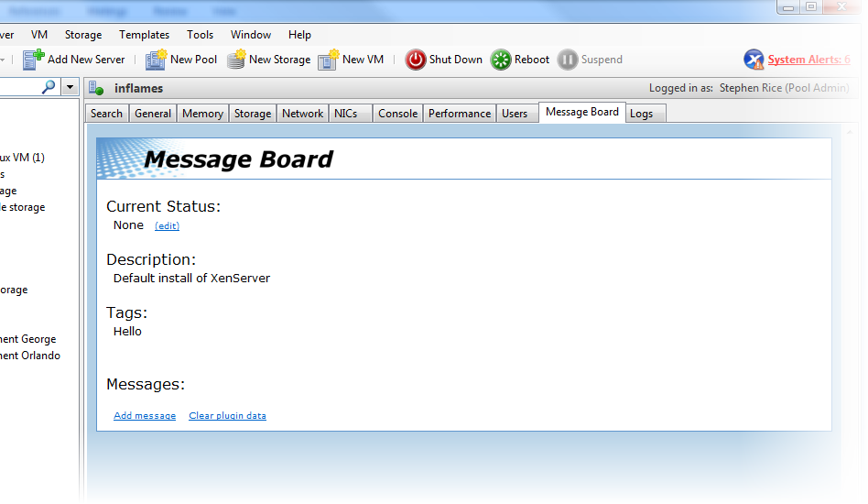The width and height of the screenshot is (868, 504).
Task: Select the Message Board tab
Action: coord(582,112)
